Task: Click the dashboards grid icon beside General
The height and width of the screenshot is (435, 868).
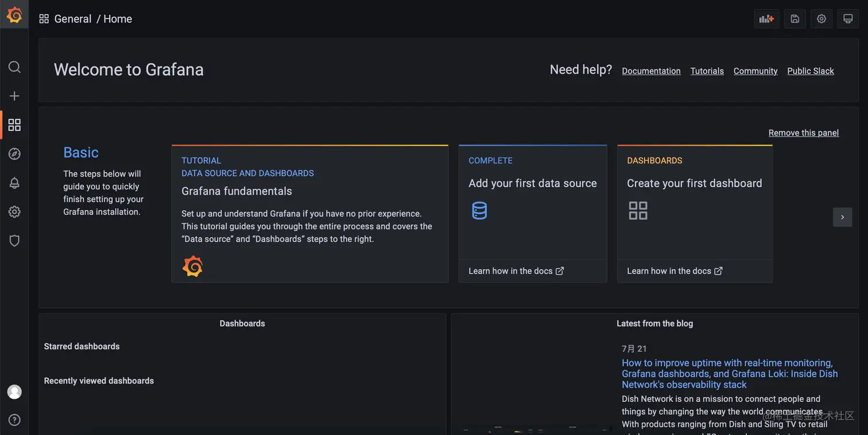Action: pyautogui.click(x=44, y=19)
